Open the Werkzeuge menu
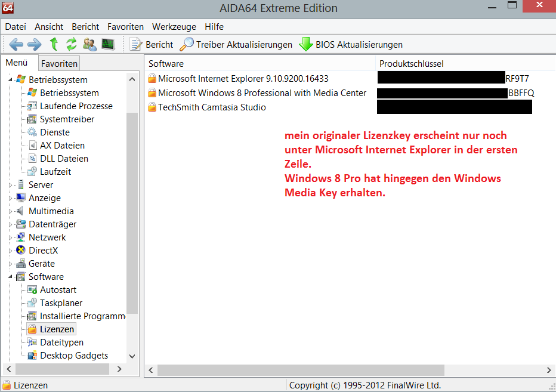The image size is (556, 392). click(x=174, y=27)
